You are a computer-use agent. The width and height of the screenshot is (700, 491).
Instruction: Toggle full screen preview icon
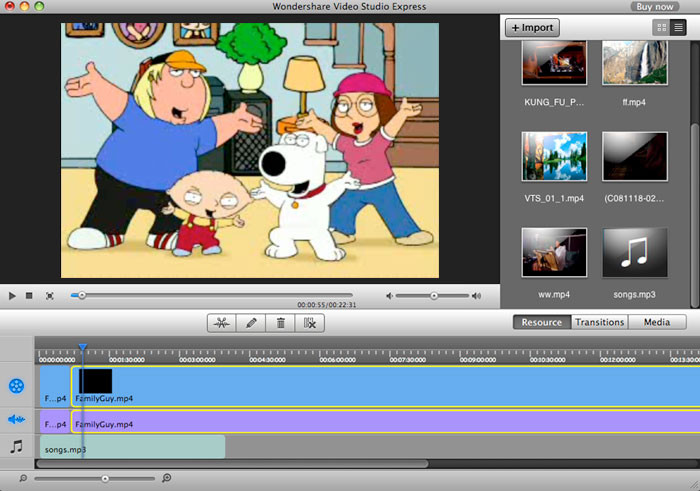pos(50,295)
